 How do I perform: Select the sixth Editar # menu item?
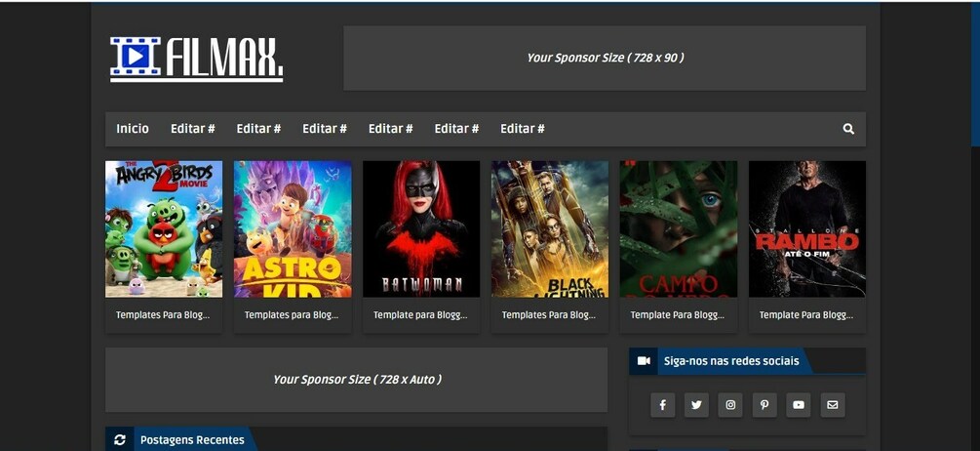coord(523,129)
